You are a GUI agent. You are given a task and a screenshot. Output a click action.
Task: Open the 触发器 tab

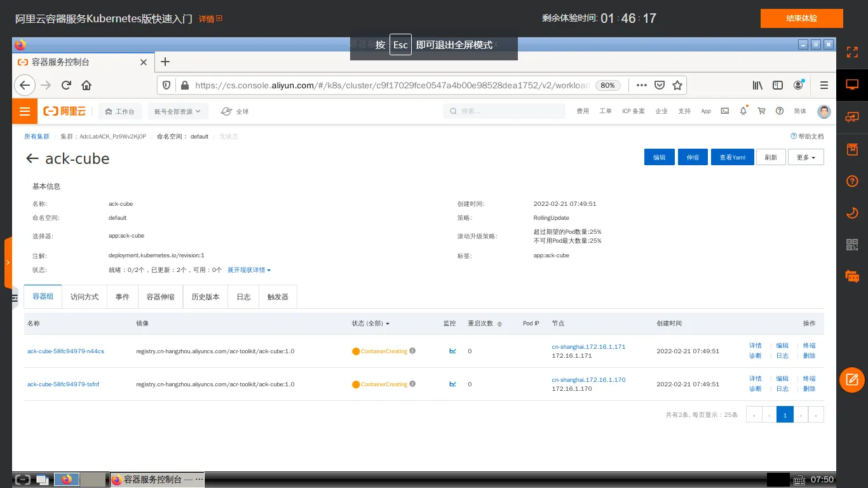[x=278, y=297]
